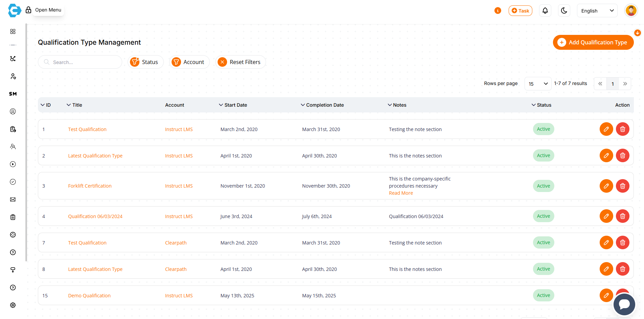
Task: Edit the Latest Qualification Type row with ID 2
Action: tap(606, 155)
